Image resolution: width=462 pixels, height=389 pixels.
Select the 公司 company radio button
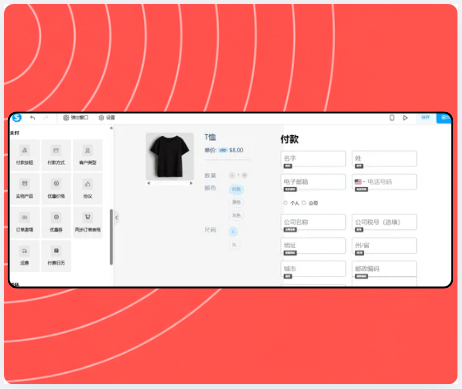tap(304, 203)
